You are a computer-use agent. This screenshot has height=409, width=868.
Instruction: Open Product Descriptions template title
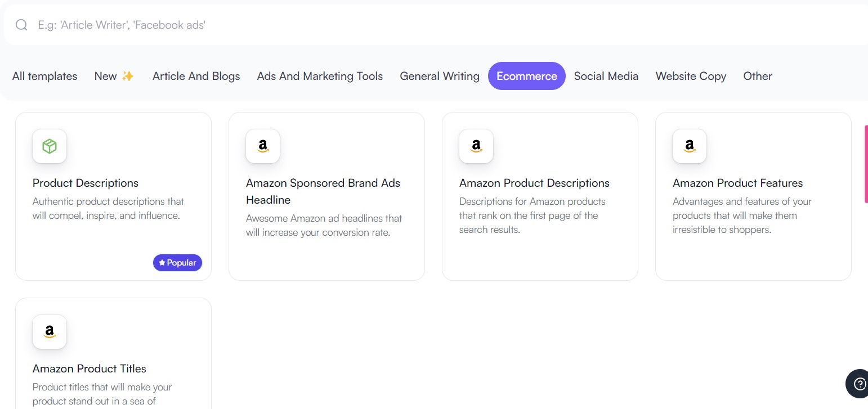[x=86, y=183]
